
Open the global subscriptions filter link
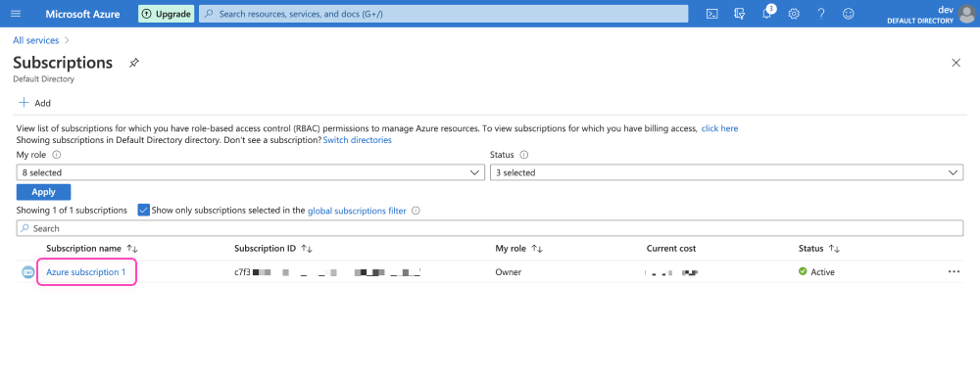357,211
